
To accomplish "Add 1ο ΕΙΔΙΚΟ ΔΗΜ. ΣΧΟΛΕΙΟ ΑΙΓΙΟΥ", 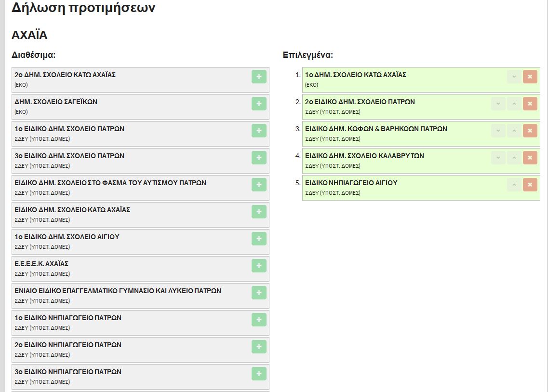I will pyautogui.click(x=259, y=239).
